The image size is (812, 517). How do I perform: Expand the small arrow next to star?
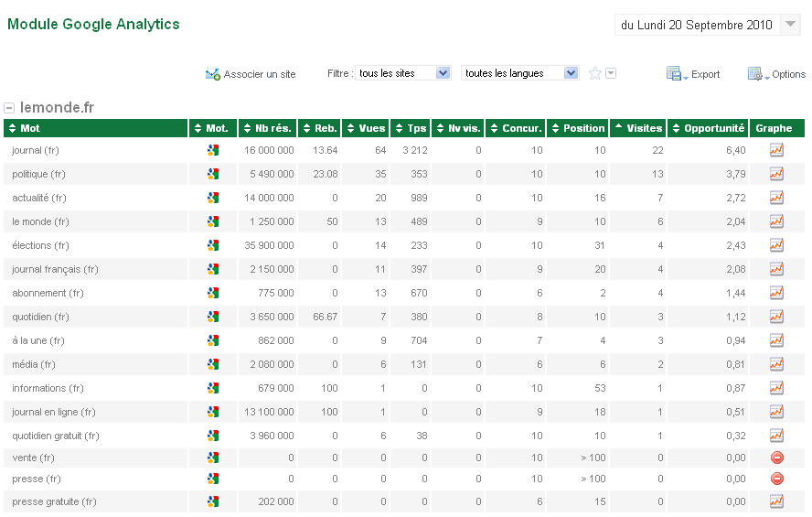coord(611,74)
